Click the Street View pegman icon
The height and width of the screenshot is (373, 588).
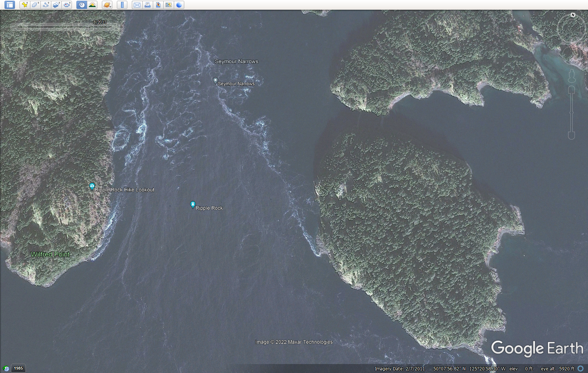pyautogui.click(x=572, y=76)
